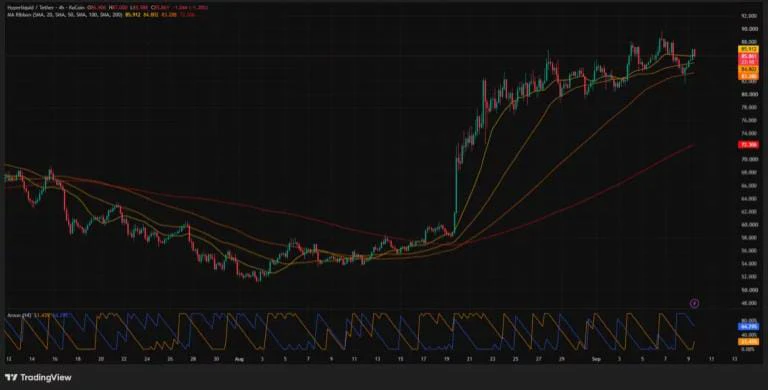Click the Sep label on the time axis

[596, 359]
